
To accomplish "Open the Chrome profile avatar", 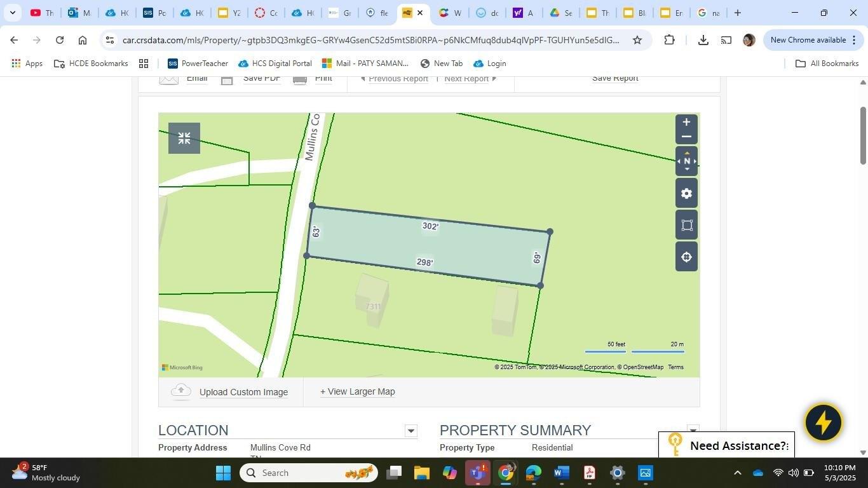I will (x=749, y=40).
